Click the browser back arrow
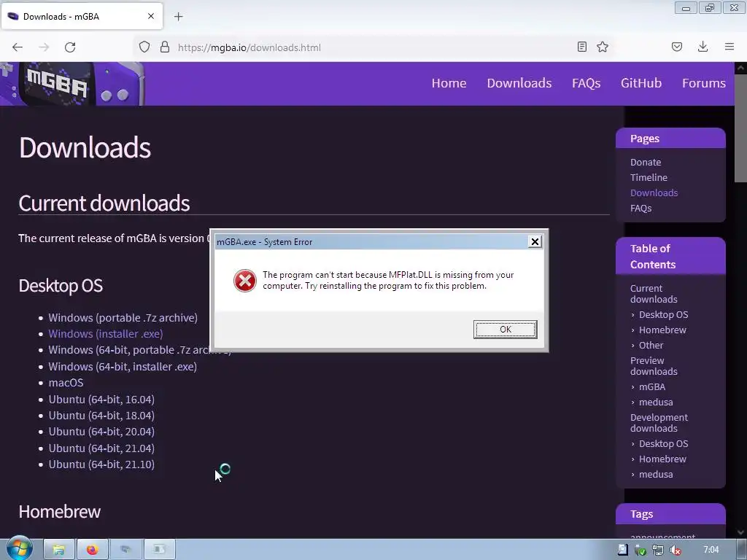 click(18, 47)
